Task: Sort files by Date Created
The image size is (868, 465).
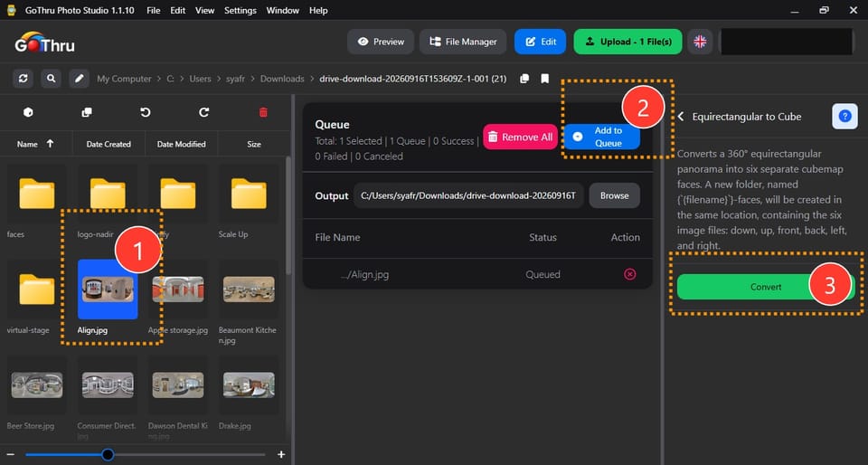Action: (x=108, y=144)
